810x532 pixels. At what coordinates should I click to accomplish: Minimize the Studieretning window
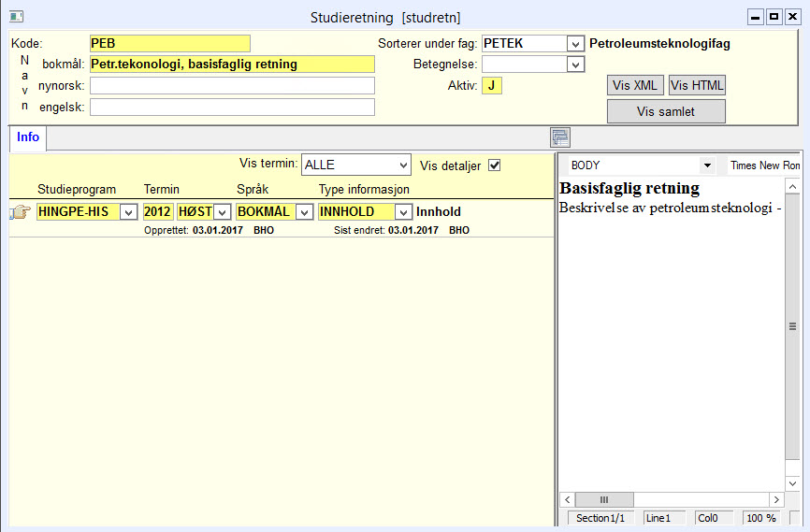tap(755, 17)
